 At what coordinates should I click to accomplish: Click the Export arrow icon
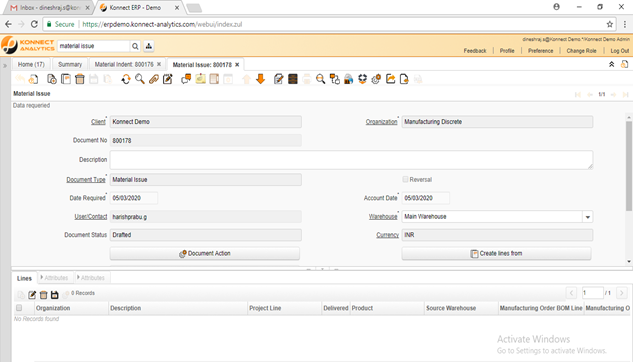point(390,79)
